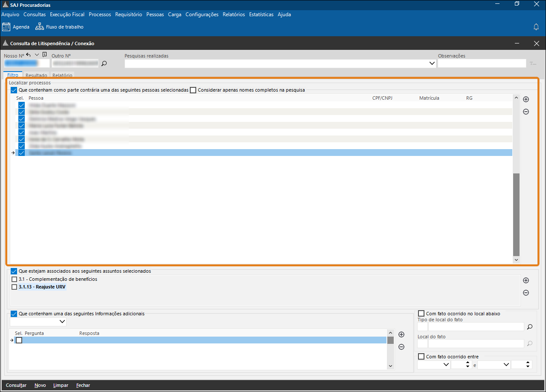
Task: Open the Execução Fiscal menu
Action: (67, 14)
